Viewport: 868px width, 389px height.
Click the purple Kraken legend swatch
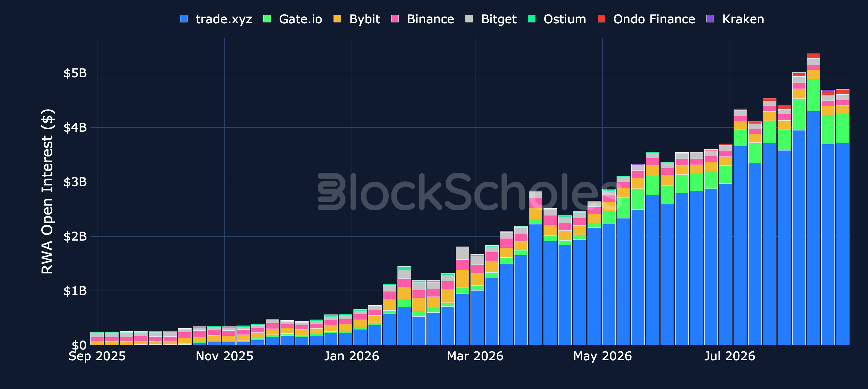pos(710,19)
